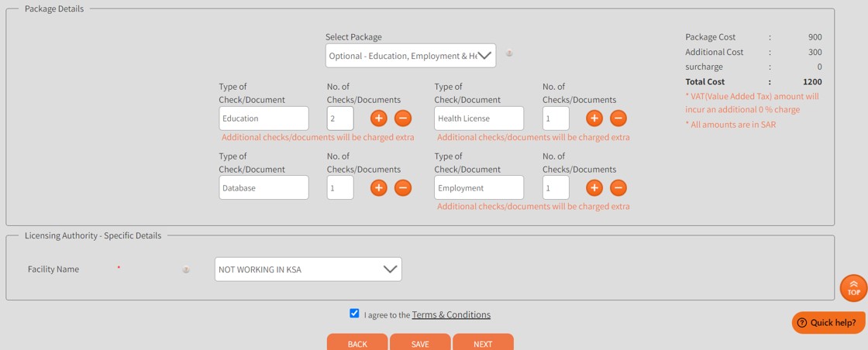This screenshot has height=350, width=868.
Task: Expand the Facility Name dropdown
Action: tap(308, 269)
